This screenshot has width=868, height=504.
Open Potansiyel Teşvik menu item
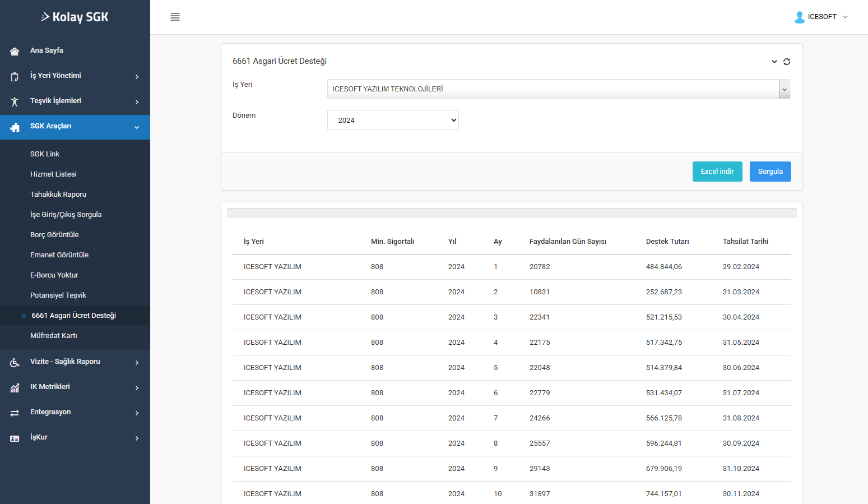point(58,295)
